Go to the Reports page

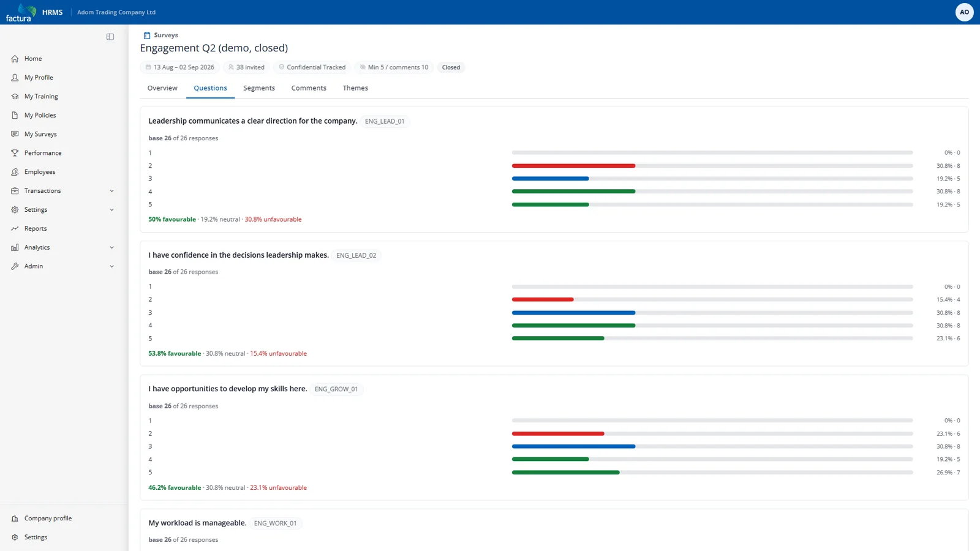(x=36, y=229)
